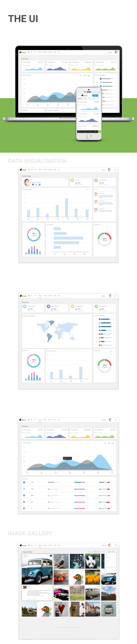The image size is (137, 644).
Task: Open Lili Sue name link in gallery
Action: tap(29, 586)
